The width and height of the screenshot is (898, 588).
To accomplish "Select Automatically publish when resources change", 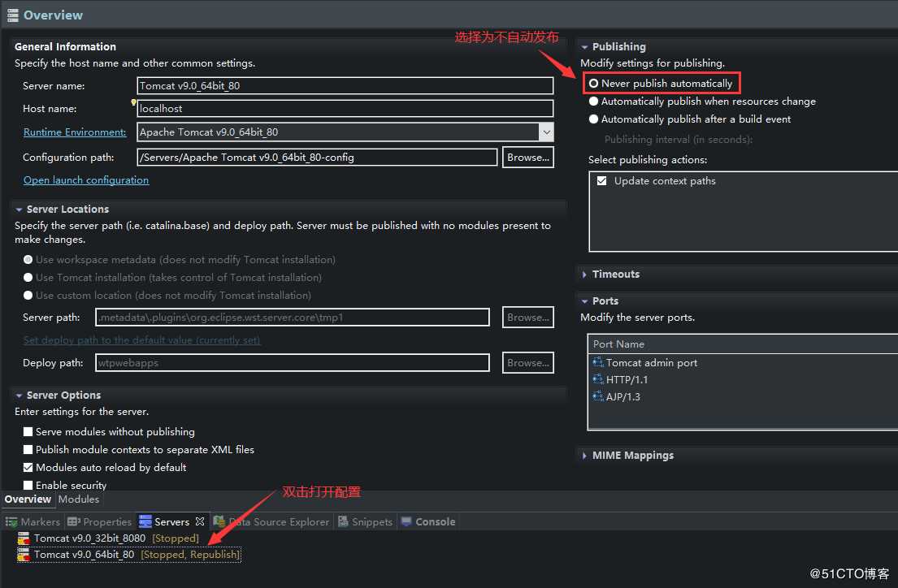I will coord(593,102).
